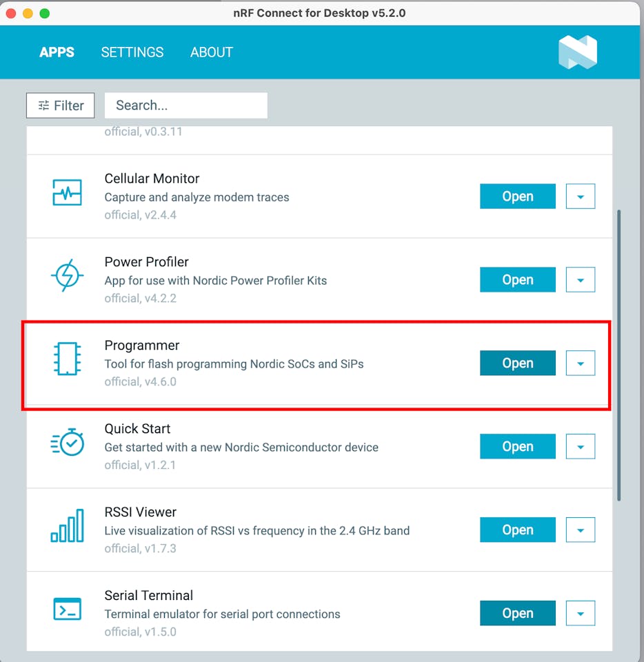This screenshot has height=662, width=644.
Task: Select the Cellular Monitor title text
Action: [x=152, y=179]
